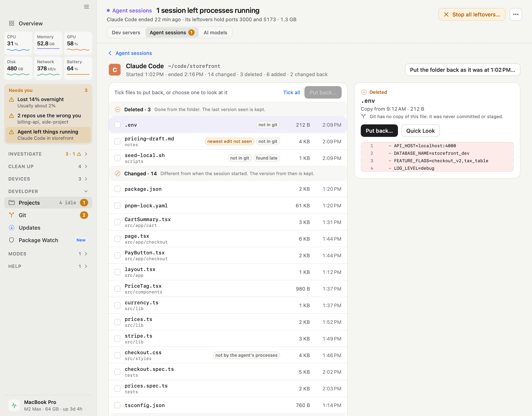Collapse the DEVELOPER sidebar section
The height and width of the screenshot is (416, 532).
48,191
